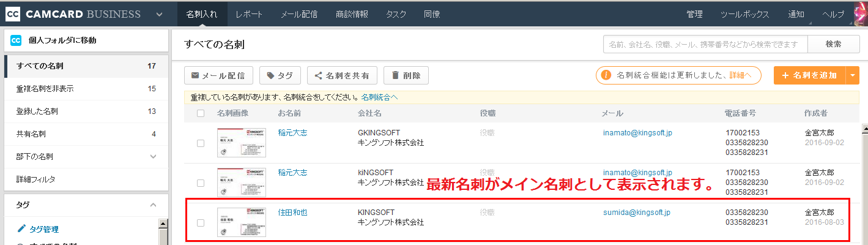868x245 pixels.
Task: Open the 通知 notifications menu
Action: point(796,14)
